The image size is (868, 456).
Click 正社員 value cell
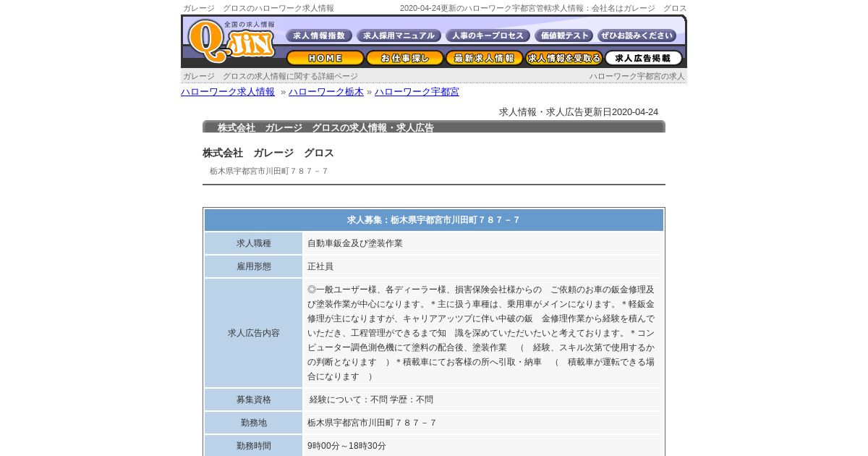[483, 266]
